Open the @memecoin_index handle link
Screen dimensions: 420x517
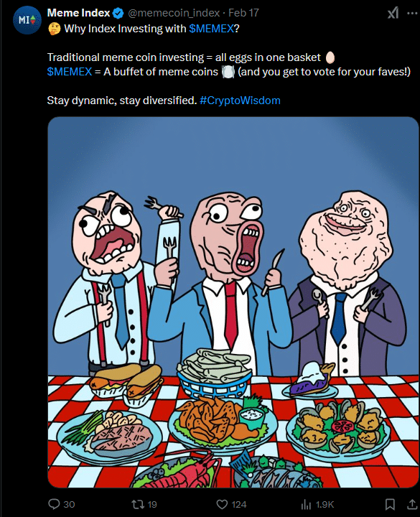pyautogui.click(x=174, y=13)
